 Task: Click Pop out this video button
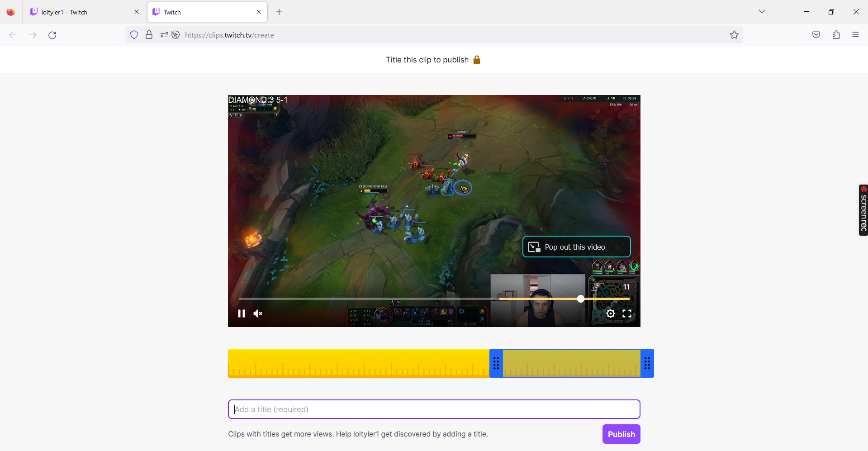[x=577, y=247]
